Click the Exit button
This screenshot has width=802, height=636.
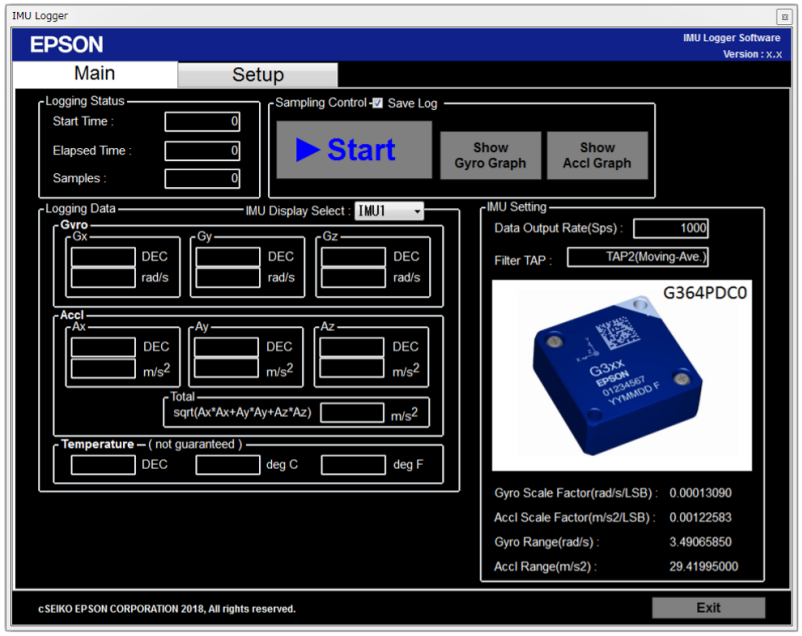[x=708, y=607]
